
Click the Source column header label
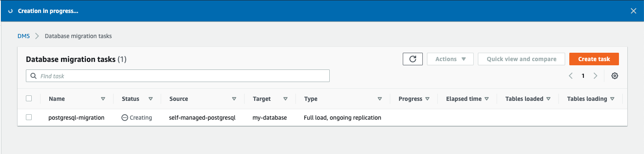[x=179, y=99]
